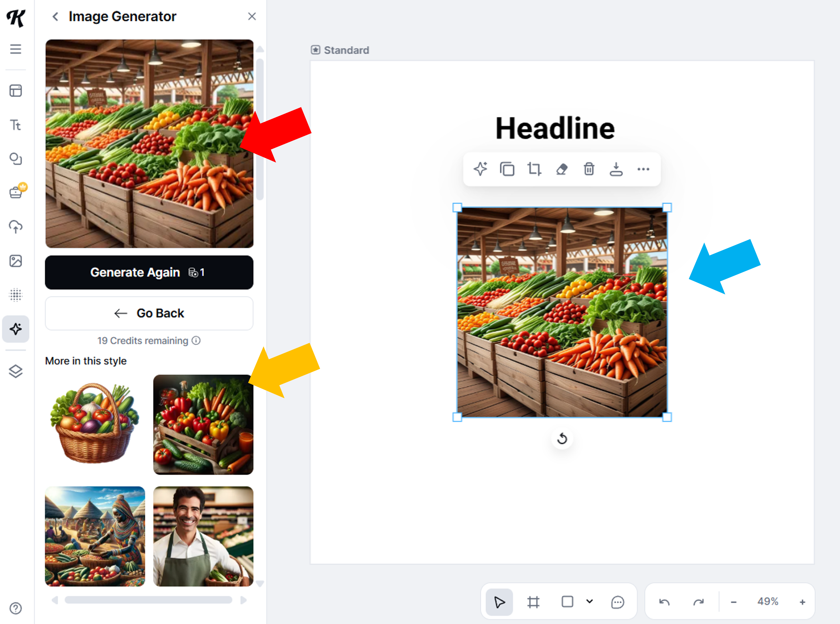Screen dimensions: 840x624
Task: Open more options ellipsis on image toolbar
Action: tap(643, 169)
